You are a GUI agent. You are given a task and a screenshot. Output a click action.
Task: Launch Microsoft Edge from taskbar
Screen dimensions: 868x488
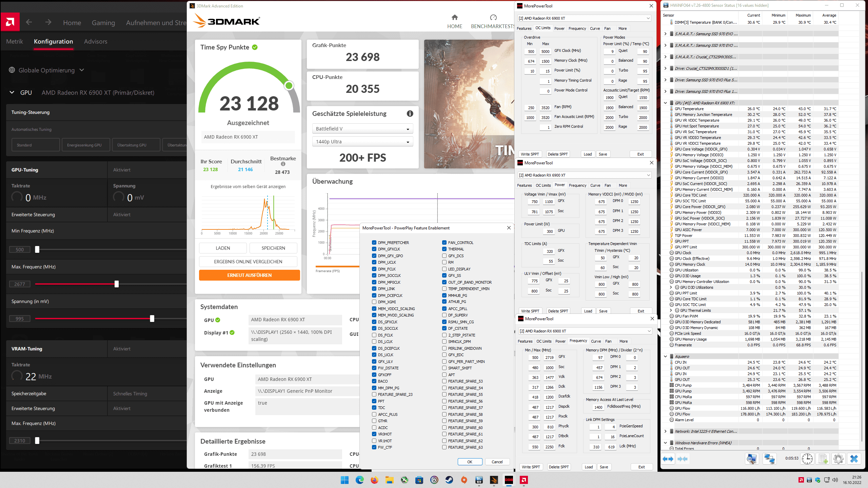[359, 480]
